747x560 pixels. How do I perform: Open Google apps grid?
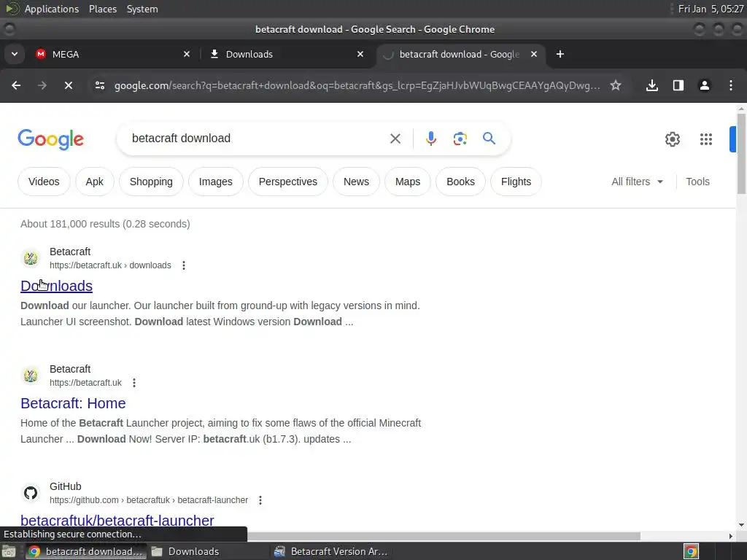coord(705,139)
